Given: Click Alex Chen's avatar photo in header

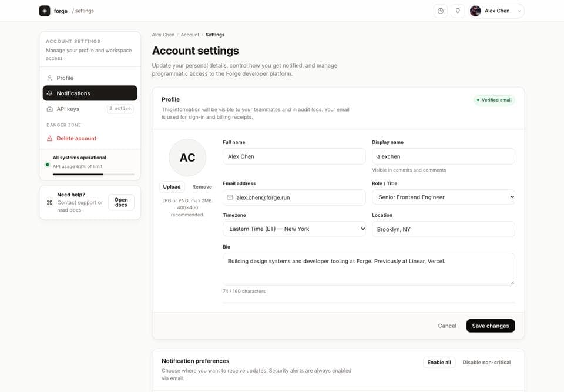Looking at the screenshot, I should tap(475, 11).
